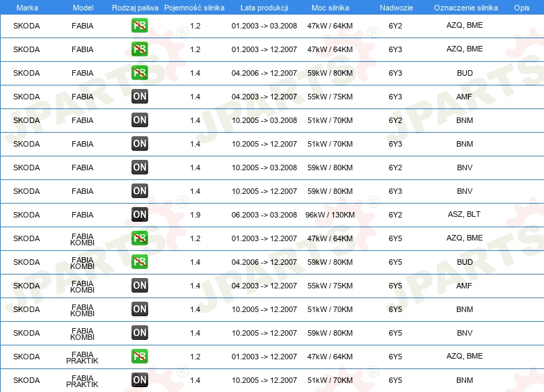Click the ON diesel icon in the 1.9 ASZ, BLT row
Screen dimensions: 544x392
point(139,214)
